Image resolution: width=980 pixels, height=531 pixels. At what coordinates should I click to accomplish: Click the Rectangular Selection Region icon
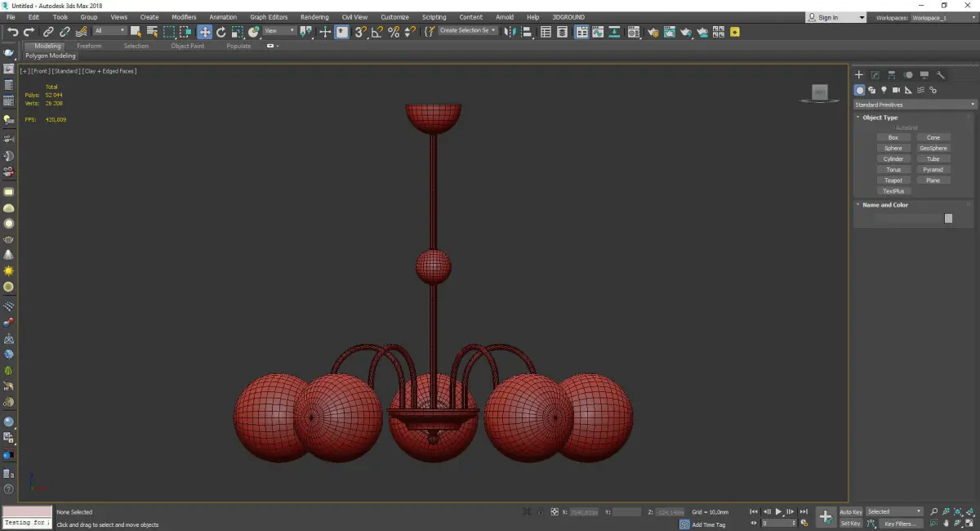169,32
